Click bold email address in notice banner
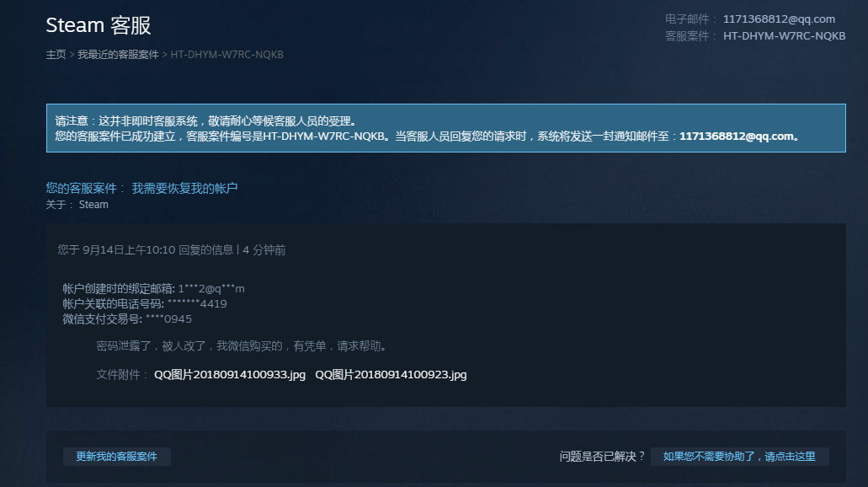This screenshot has height=487, width=868. (x=737, y=136)
